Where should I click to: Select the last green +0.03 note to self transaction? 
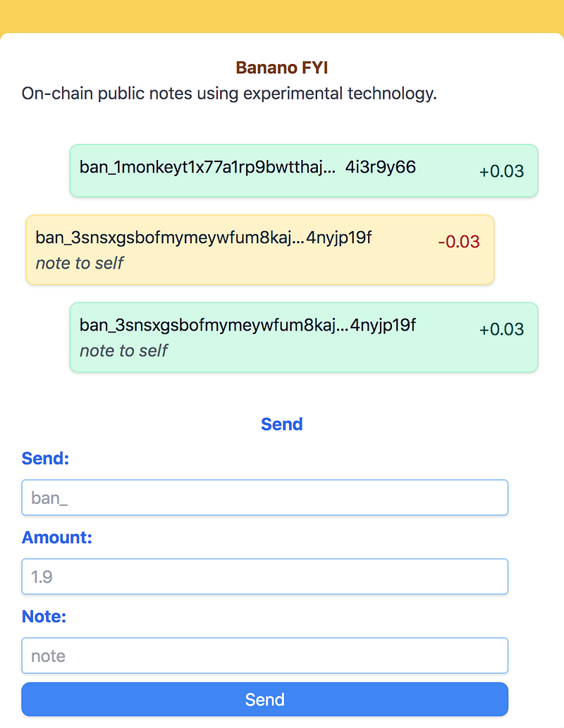(304, 338)
